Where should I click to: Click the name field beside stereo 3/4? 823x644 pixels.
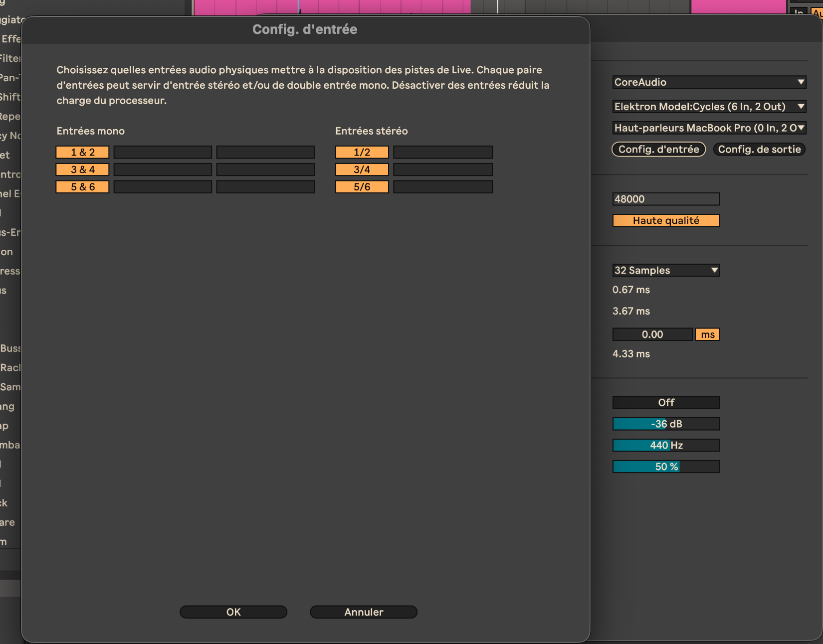click(x=443, y=169)
